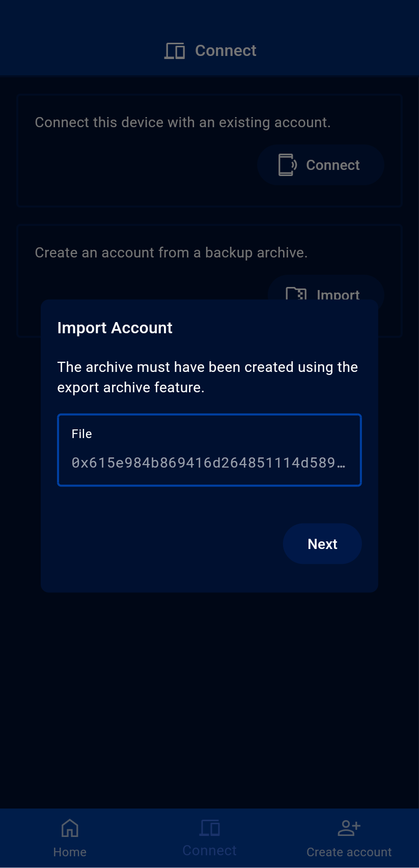Click the Import Account dialog title

(115, 328)
